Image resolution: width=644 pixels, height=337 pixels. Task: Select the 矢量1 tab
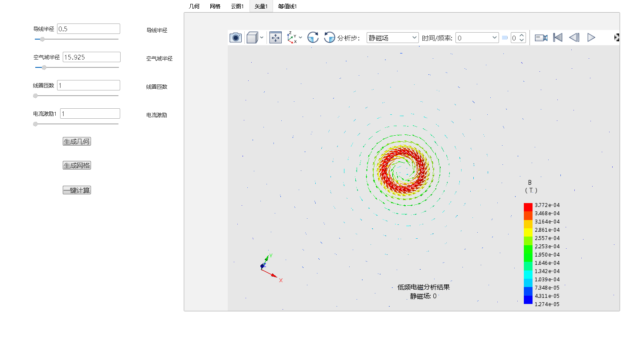(261, 6)
